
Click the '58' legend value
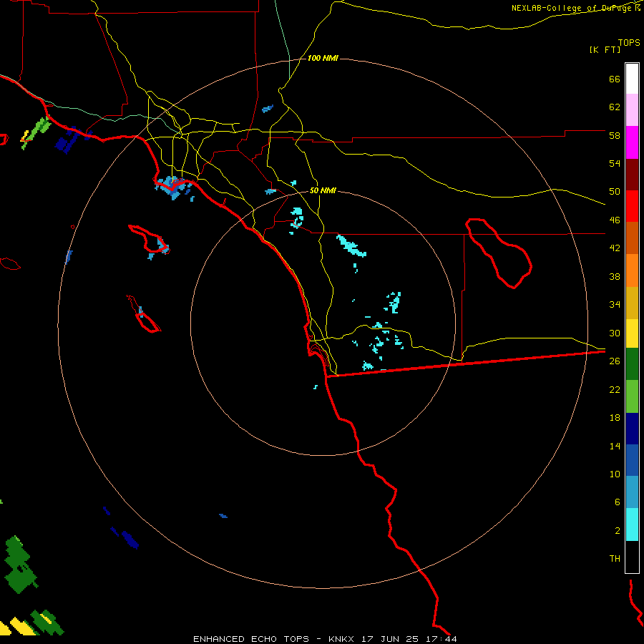pyautogui.click(x=615, y=135)
